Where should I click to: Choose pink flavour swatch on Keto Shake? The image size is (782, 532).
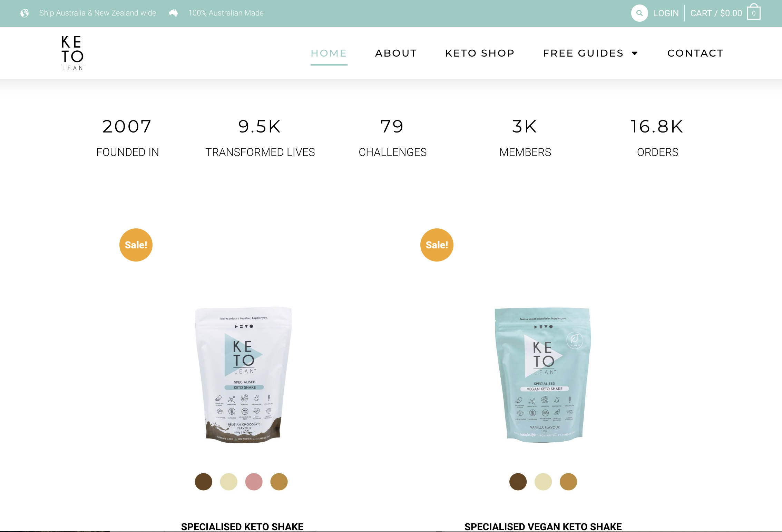(x=254, y=482)
